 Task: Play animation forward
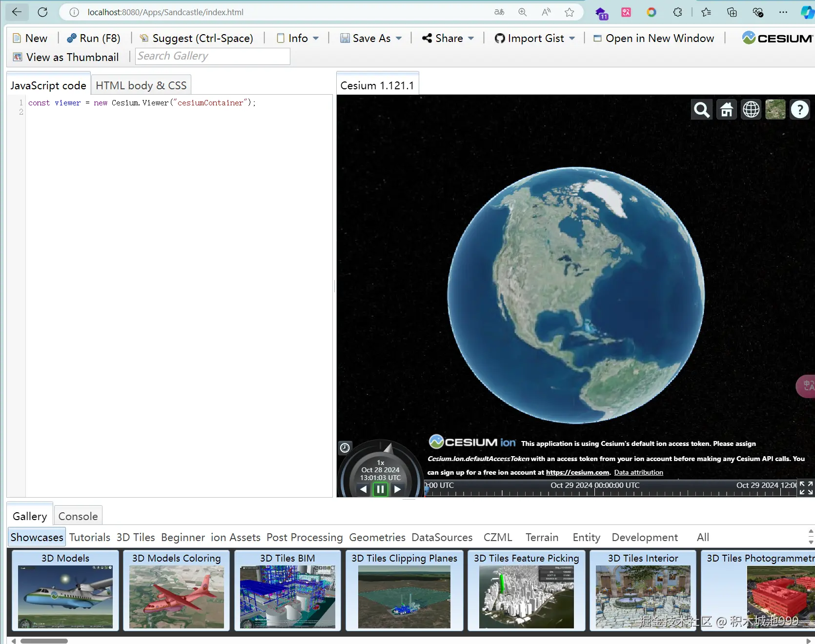click(397, 489)
